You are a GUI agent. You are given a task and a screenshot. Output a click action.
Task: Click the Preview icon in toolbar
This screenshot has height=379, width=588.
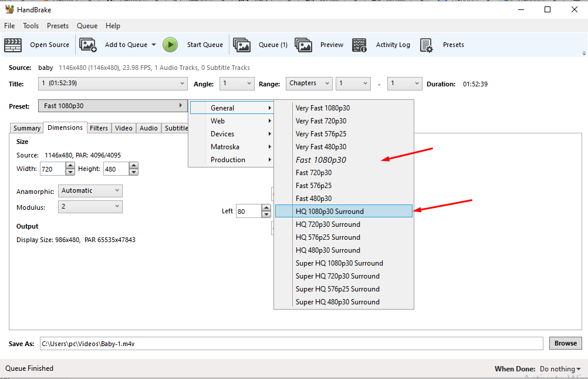click(303, 45)
